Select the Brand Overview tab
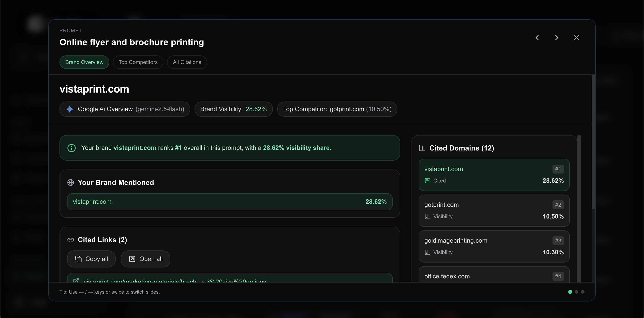The height and width of the screenshot is (318, 644). pyautogui.click(x=84, y=62)
